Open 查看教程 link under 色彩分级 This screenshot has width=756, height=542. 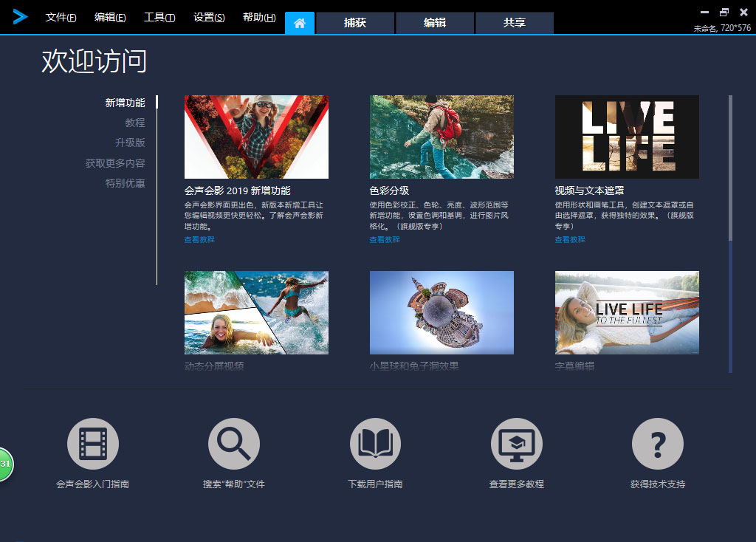384,240
